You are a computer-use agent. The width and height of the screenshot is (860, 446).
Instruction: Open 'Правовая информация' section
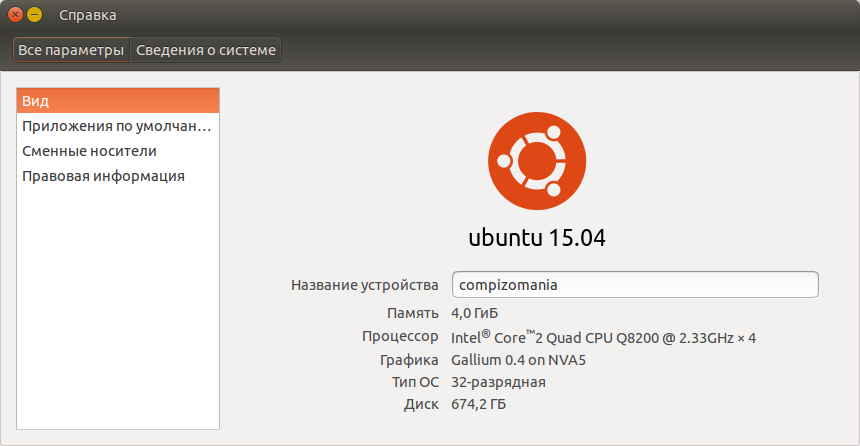[x=118, y=176]
